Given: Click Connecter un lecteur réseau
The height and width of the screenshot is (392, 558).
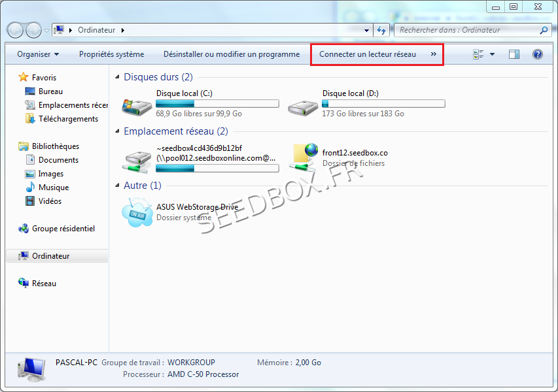Looking at the screenshot, I should [367, 54].
